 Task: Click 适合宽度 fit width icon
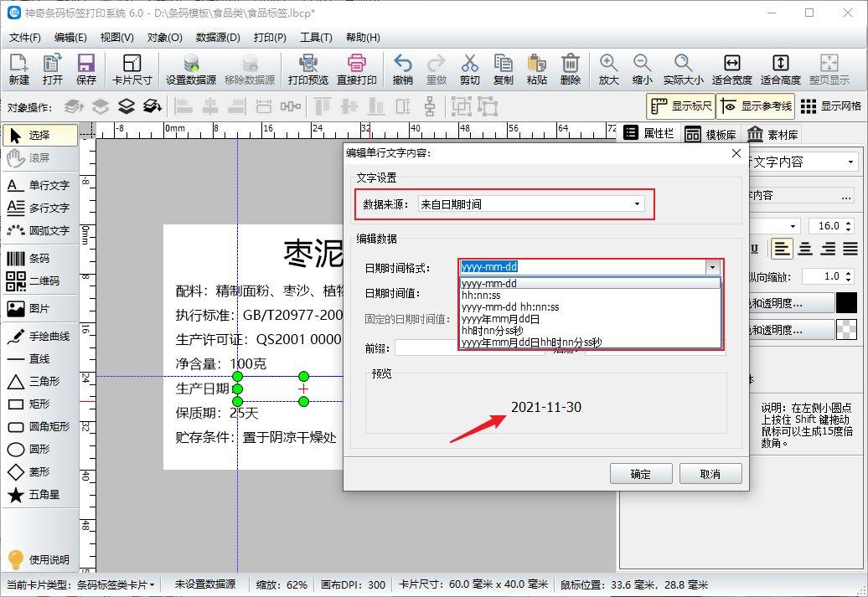point(731,69)
